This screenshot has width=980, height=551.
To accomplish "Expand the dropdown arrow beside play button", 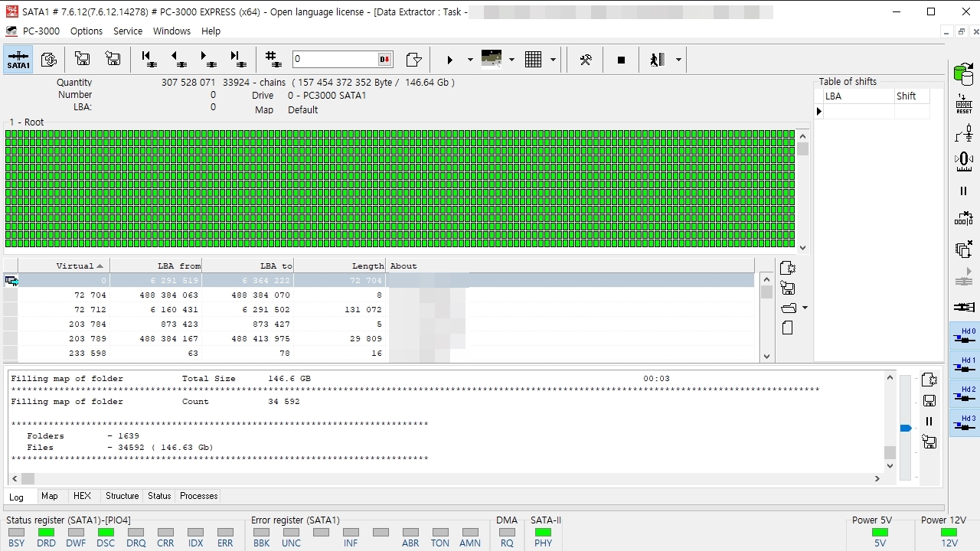I will coord(469,60).
